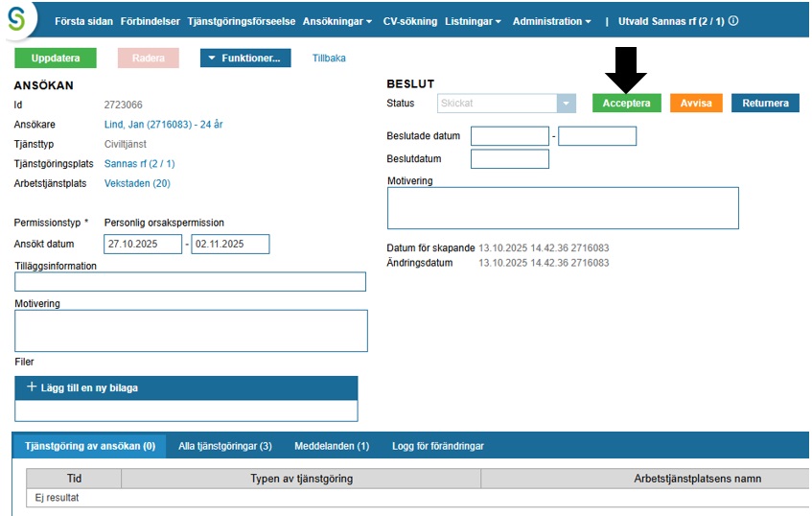Open CV-sökning from the top menu
Viewport: 812px width, 516px height.
(409, 21)
